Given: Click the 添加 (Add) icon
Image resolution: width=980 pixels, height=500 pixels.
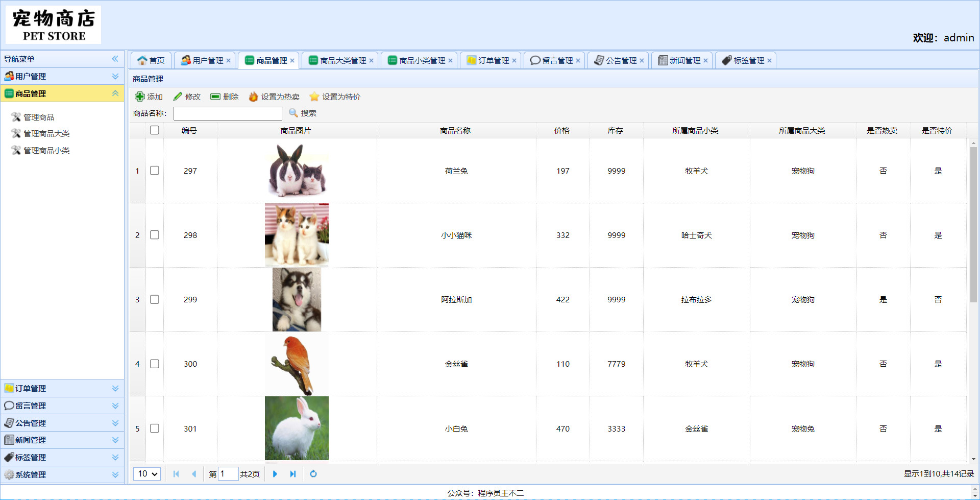Looking at the screenshot, I should (x=139, y=97).
